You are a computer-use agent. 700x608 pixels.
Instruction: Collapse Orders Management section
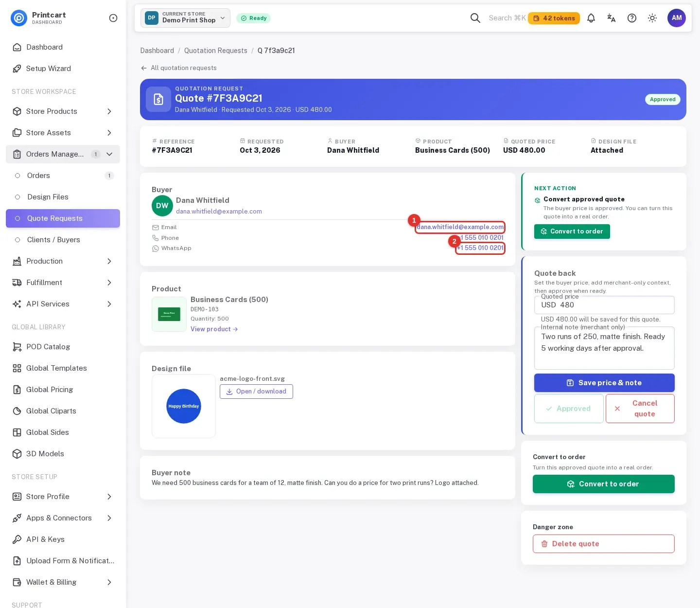(x=63, y=154)
